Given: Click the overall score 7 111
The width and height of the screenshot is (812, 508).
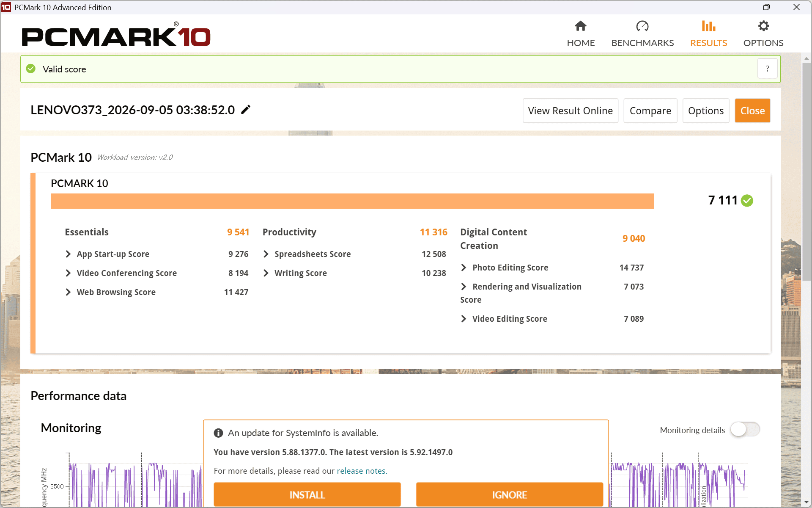Looking at the screenshot, I should pyautogui.click(x=723, y=200).
